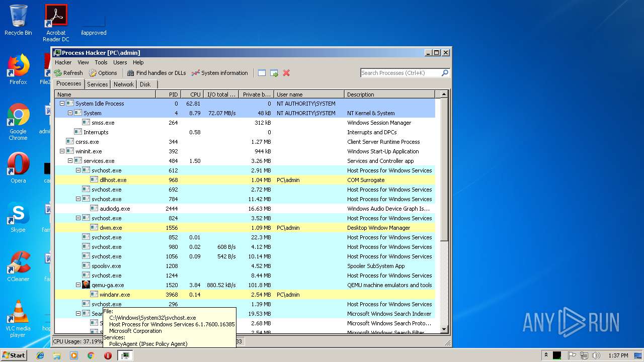Select the csrss.exe process
The width and height of the screenshot is (644, 362).
(245, 142)
